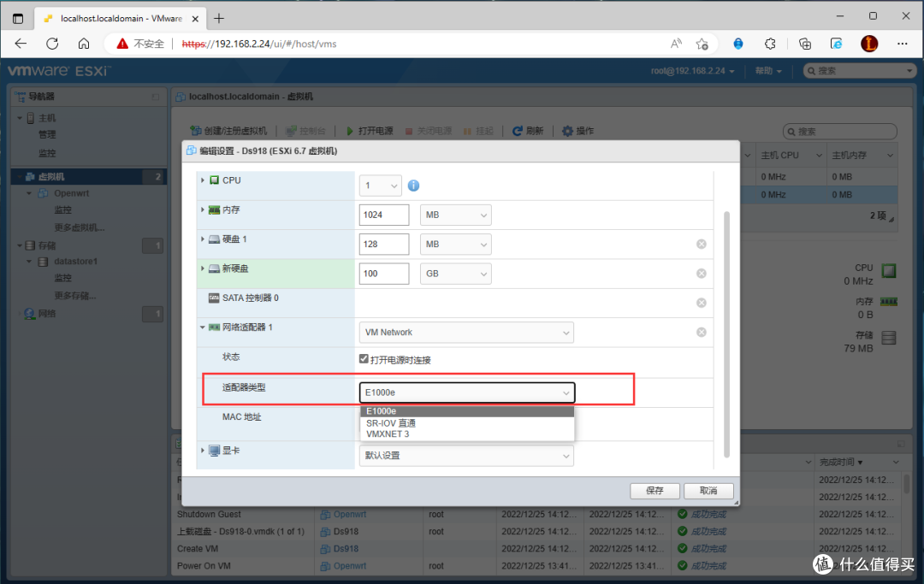Expand the 内存 settings row
The image size is (924, 584).
coord(203,209)
